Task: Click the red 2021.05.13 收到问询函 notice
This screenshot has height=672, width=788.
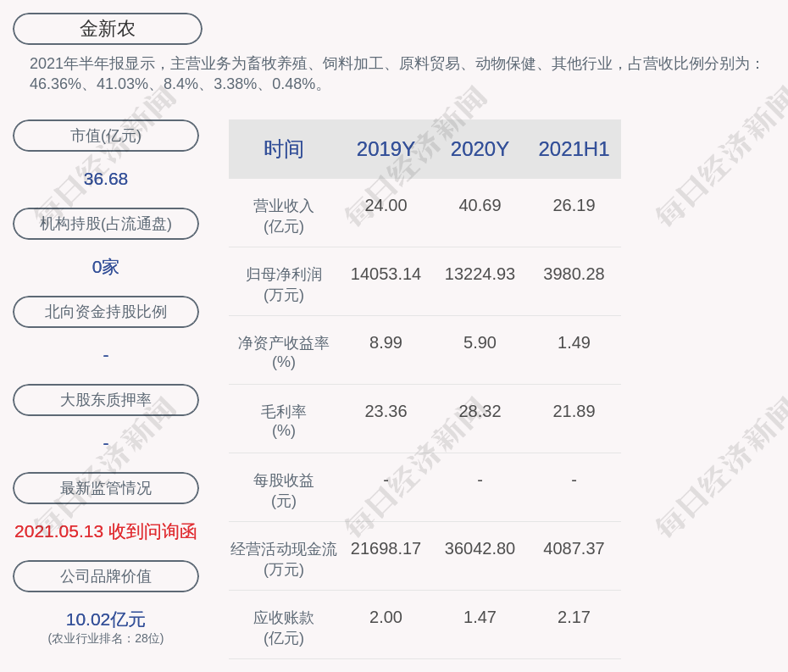Action: click(106, 532)
